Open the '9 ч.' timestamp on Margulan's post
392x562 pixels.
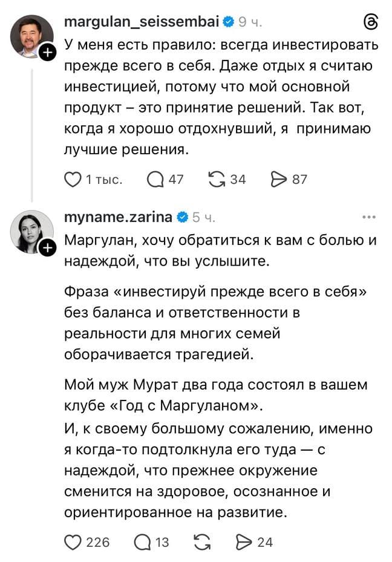tap(250, 22)
